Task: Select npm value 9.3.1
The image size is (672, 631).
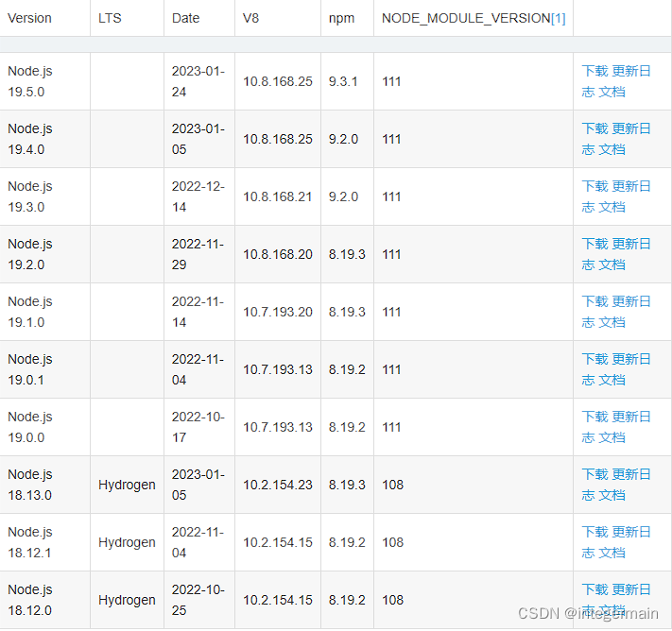Action: tap(343, 81)
